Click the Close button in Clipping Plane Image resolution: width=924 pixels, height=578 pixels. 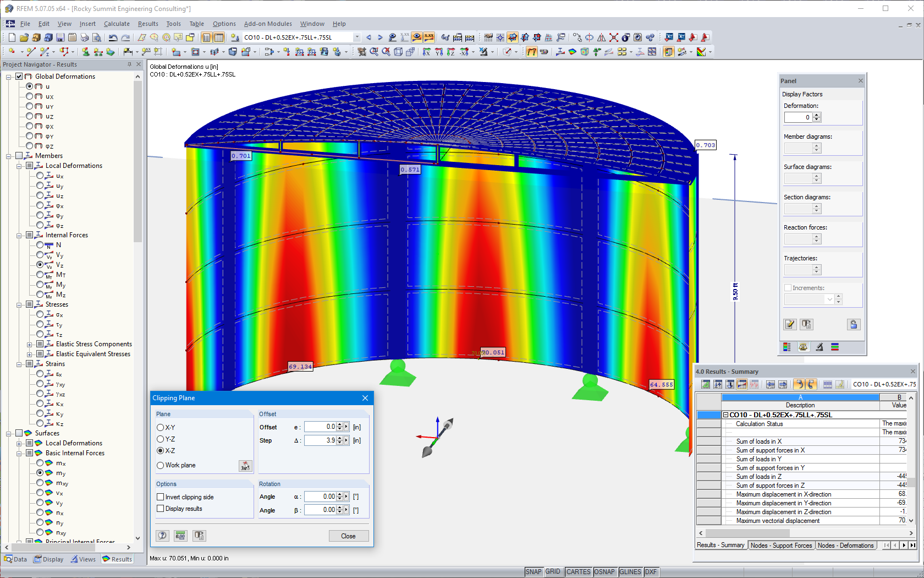click(349, 536)
